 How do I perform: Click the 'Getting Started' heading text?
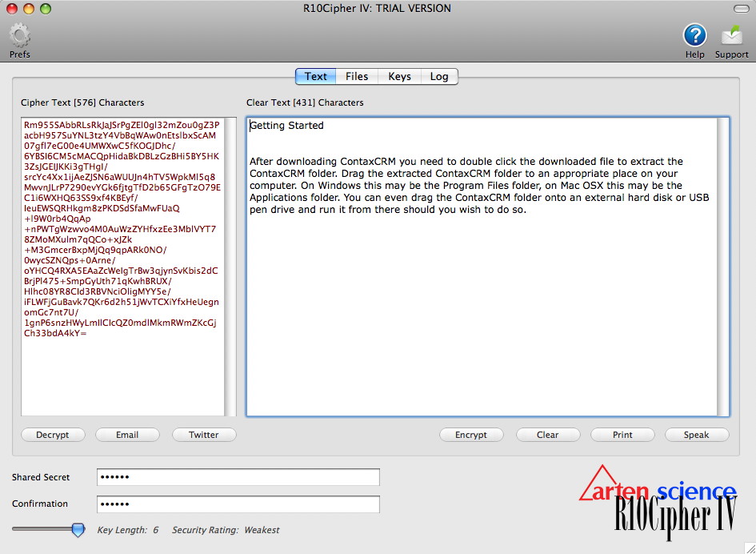coord(287,126)
